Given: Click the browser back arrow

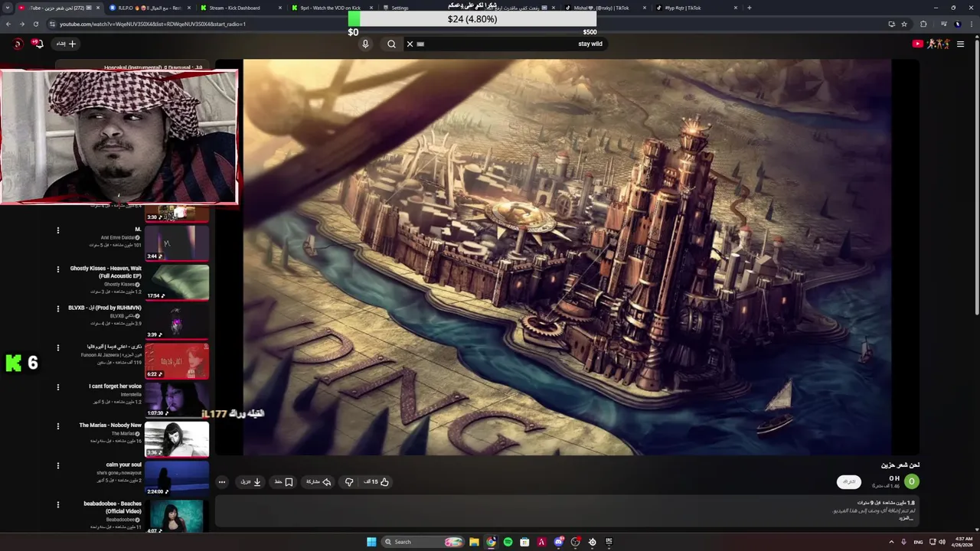Looking at the screenshot, I should click(8, 24).
